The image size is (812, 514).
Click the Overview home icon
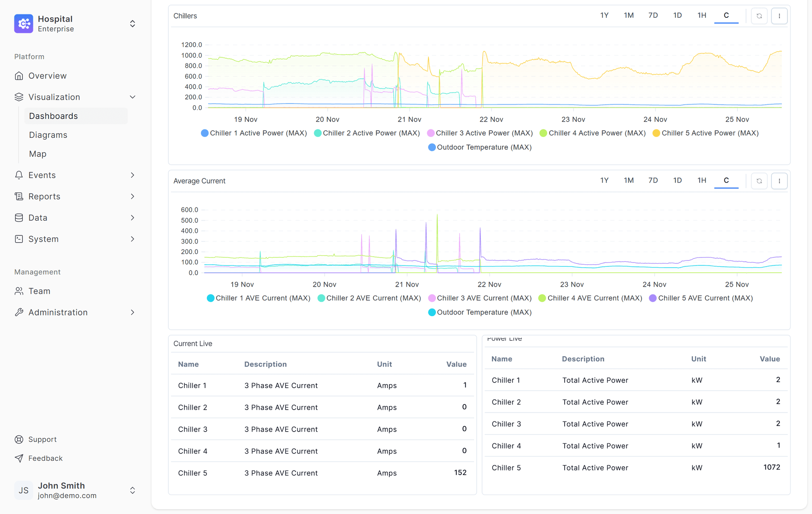[19, 76]
